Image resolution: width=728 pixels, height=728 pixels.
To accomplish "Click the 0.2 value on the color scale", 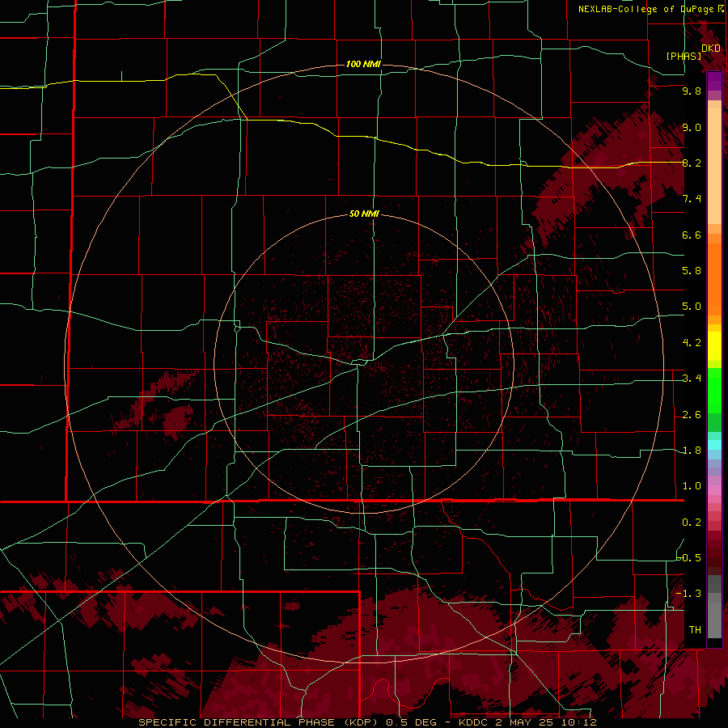I will (x=692, y=523).
